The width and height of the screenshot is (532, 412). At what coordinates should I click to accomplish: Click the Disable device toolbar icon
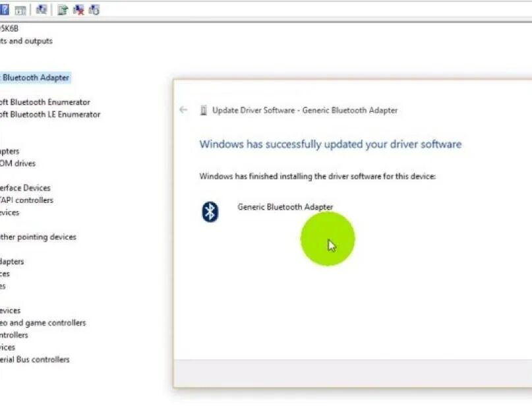(x=94, y=10)
